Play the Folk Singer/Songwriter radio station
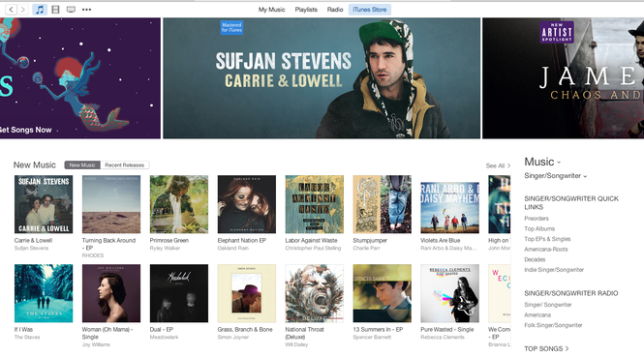 coord(553,325)
